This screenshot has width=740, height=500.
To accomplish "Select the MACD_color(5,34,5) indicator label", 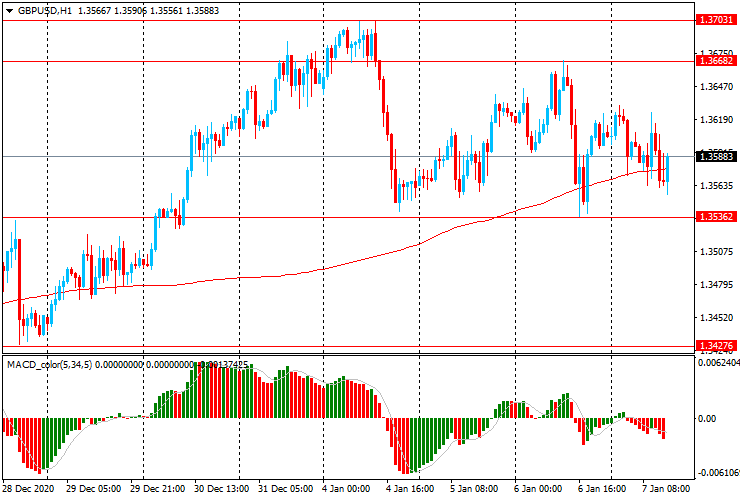I will [50, 364].
